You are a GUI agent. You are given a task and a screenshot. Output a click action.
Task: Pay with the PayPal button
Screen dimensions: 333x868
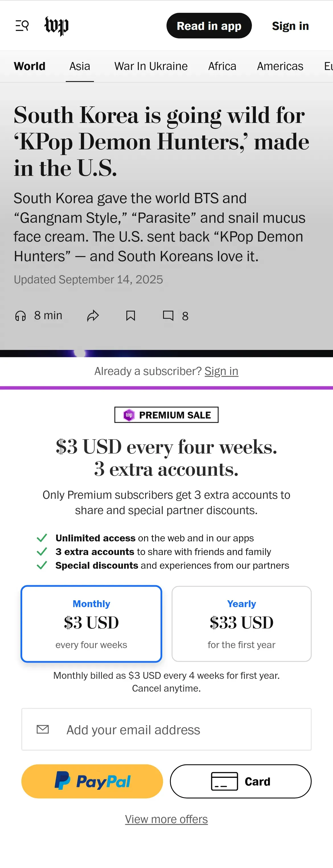pyautogui.click(x=92, y=781)
